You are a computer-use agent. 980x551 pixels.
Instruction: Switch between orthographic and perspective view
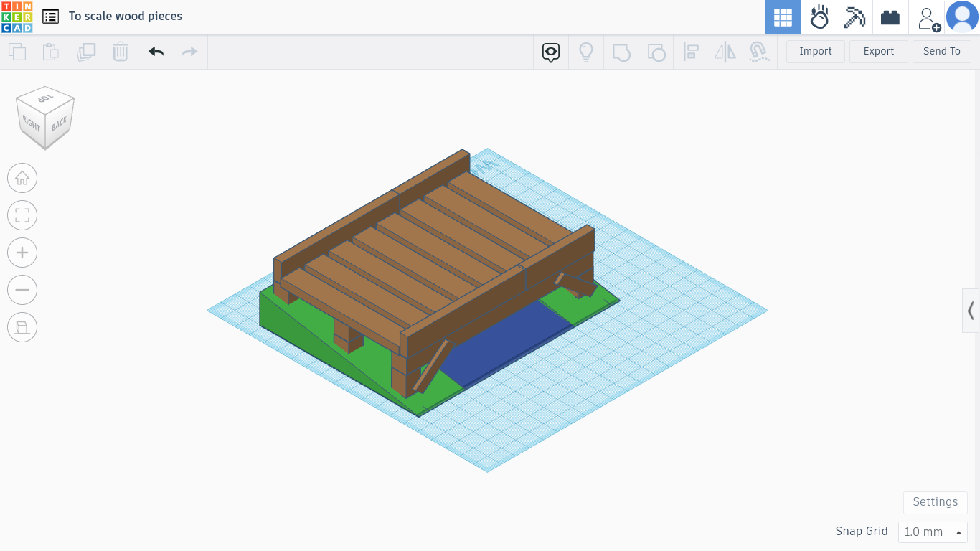pos(22,327)
